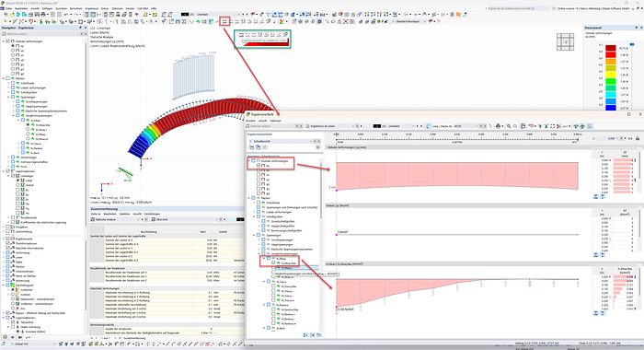The image size is (644, 350).
Task: Click yellow color swatch in legend
Action: [x=611, y=75]
